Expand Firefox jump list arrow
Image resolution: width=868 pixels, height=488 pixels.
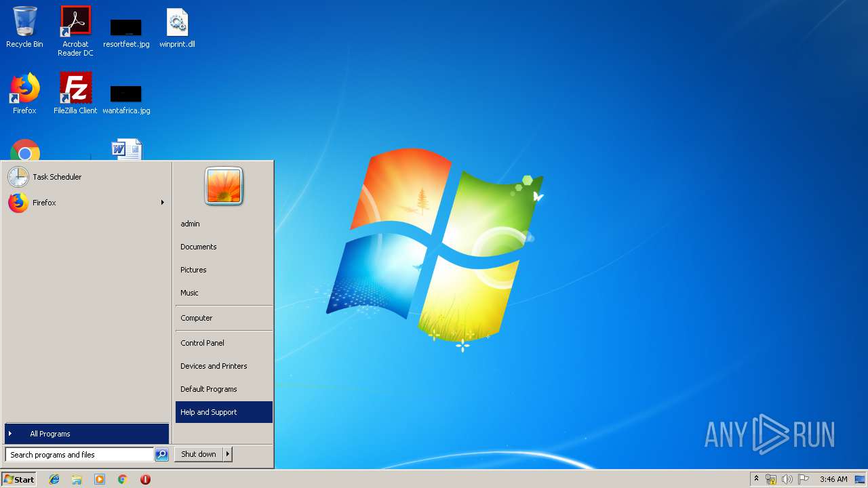pyautogui.click(x=163, y=203)
